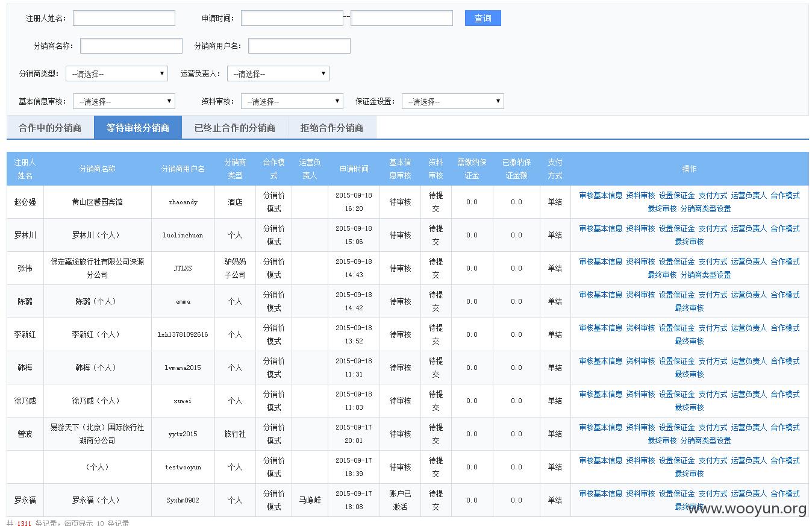This screenshot has width=812, height=526.
Task: Click 最终审核 in lvmama2015 row
Action: (689, 374)
